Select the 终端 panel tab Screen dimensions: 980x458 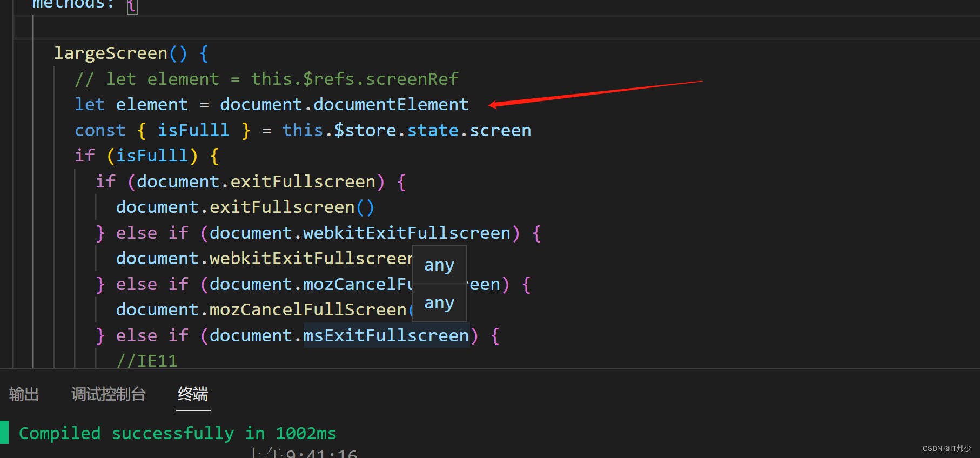pyautogui.click(x=193, y=394)
